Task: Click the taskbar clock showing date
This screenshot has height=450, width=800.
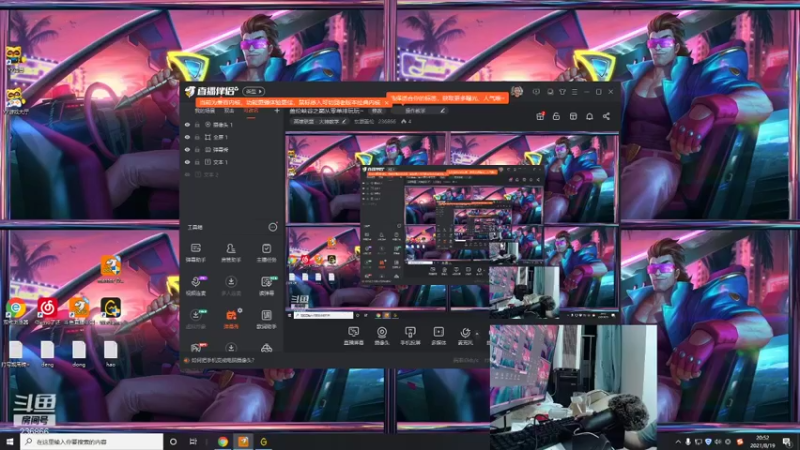Action: point(762,442)
